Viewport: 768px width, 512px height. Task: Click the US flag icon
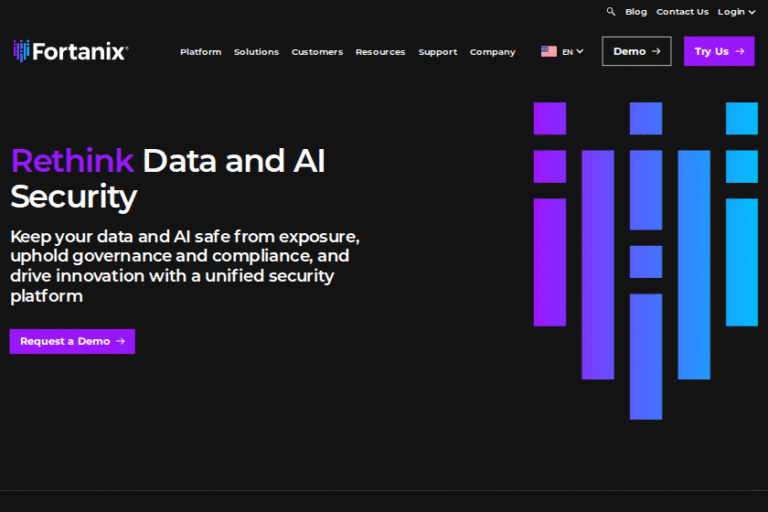point(549,52)
